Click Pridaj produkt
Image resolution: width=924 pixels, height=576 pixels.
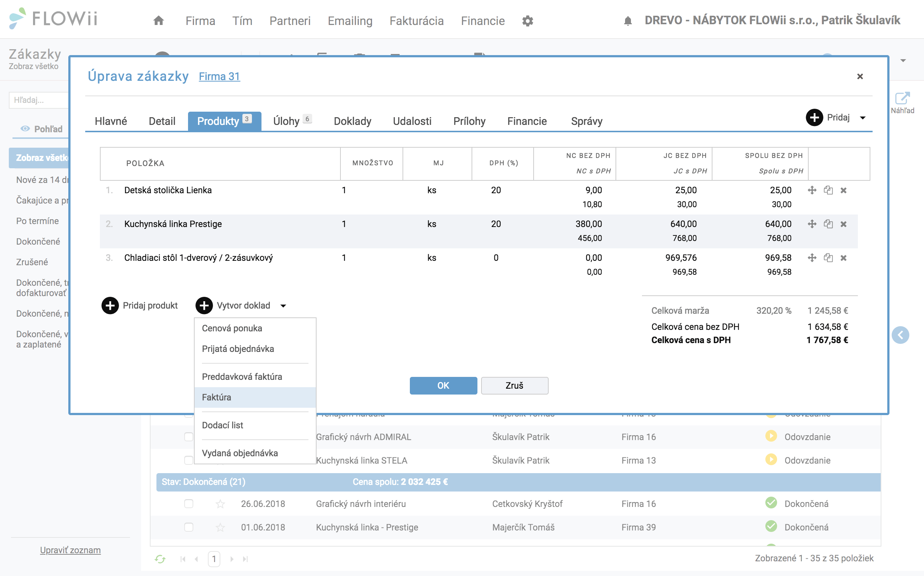click(x=140, y=306)
